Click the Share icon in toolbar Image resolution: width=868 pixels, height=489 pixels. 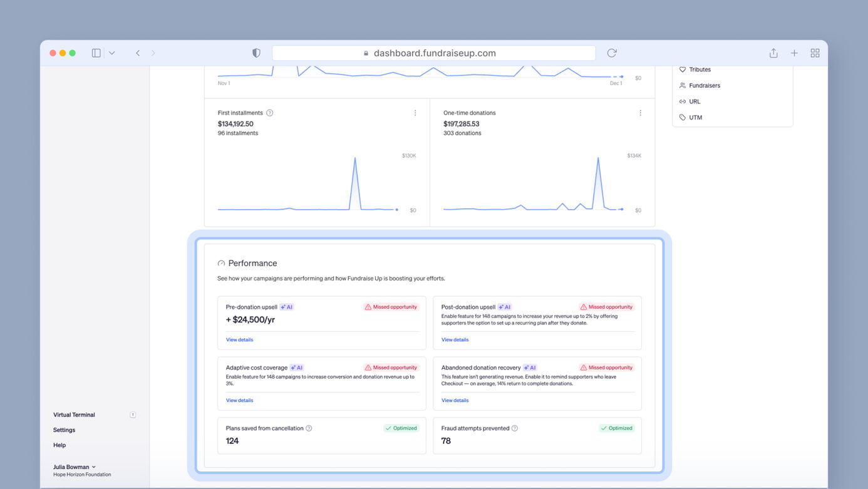(773, 53)
